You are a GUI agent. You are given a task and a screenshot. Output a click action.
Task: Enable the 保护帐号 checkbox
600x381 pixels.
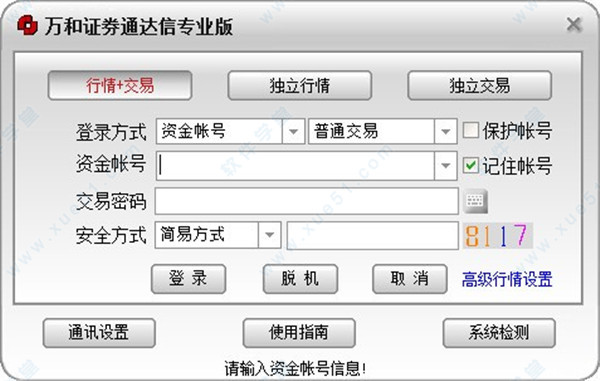pos(471,130)
